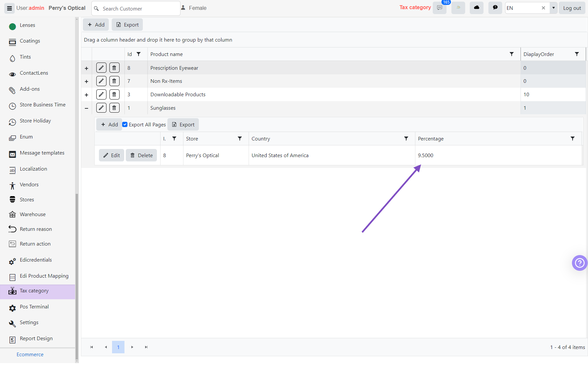Delete Non Rx-Items row trash icon
Screen dimensions: 588x369
click(114, 81)
